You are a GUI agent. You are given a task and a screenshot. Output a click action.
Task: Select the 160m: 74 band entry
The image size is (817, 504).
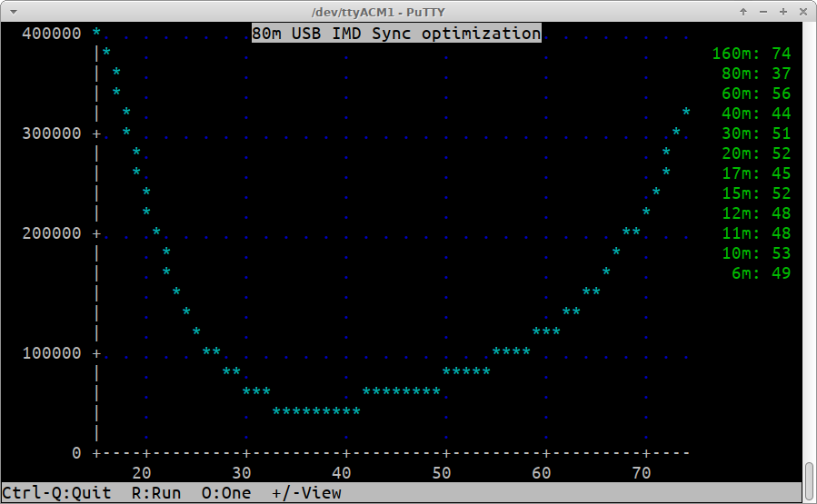pos(752,54)
